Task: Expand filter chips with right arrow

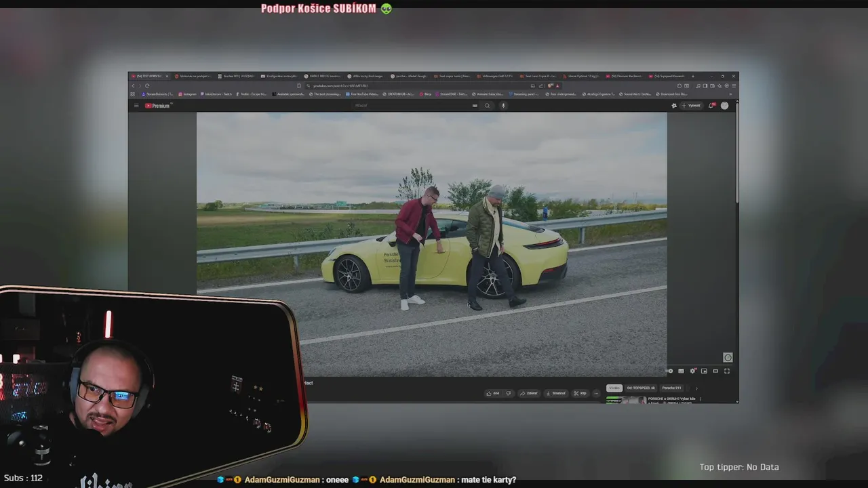Action: click(696, 388)
